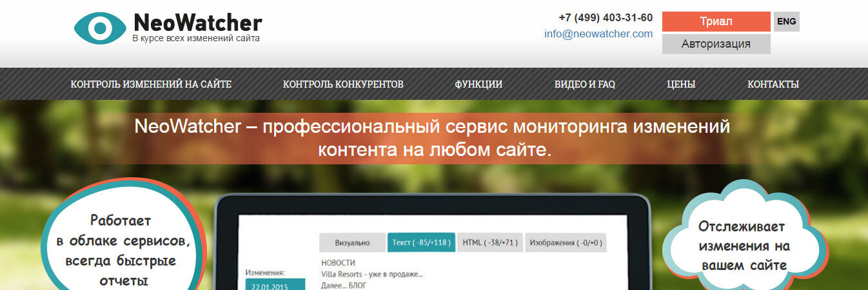Switch site language with ENG button
The width and height of the screenshot is (868, 290).
(x=786, y=21)
